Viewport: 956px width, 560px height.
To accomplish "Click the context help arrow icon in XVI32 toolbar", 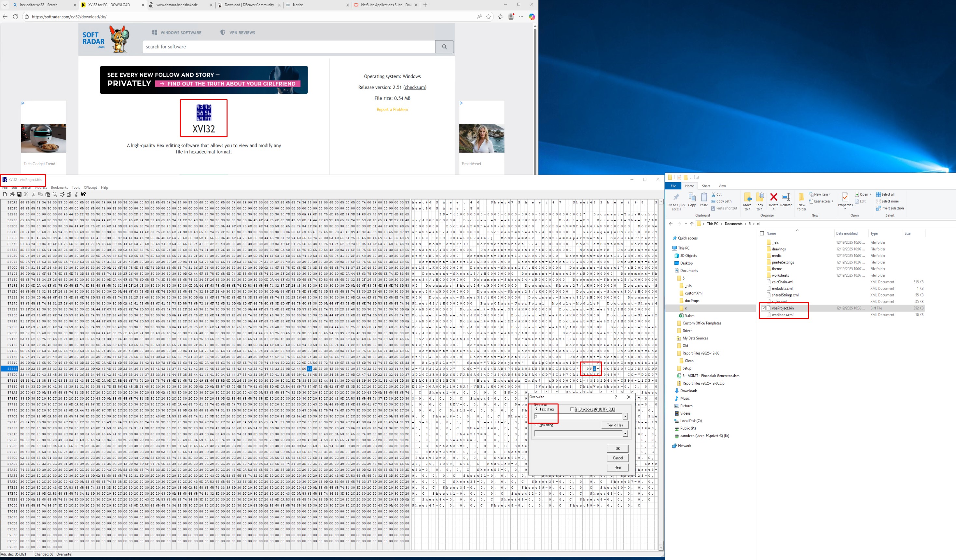I will click(x=83, y=194).
